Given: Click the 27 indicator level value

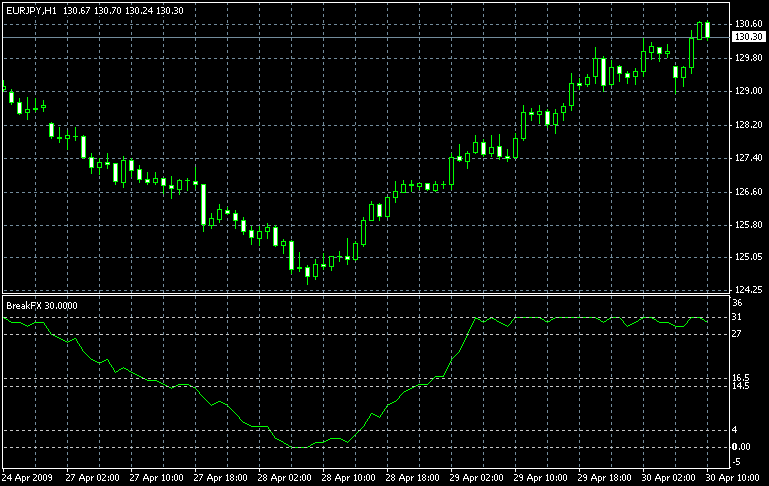Looking at the screenshot, I should pyautogui.click(x=737, y=334).
